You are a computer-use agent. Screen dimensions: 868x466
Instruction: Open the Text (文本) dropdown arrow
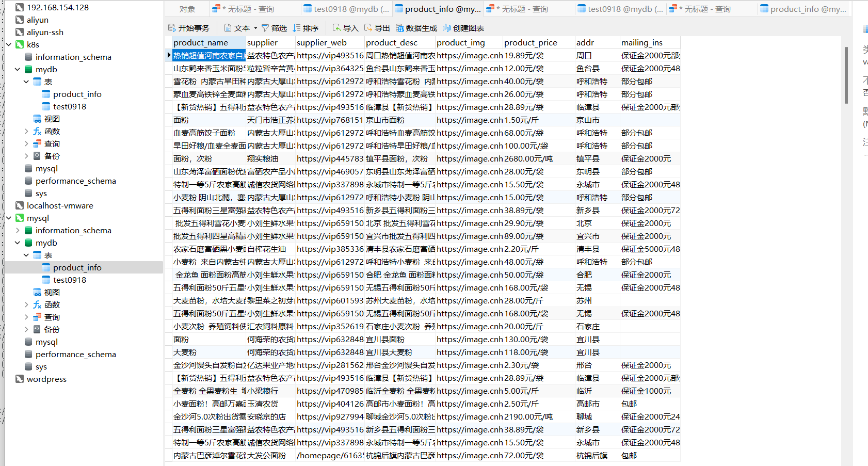coord(255,28)
